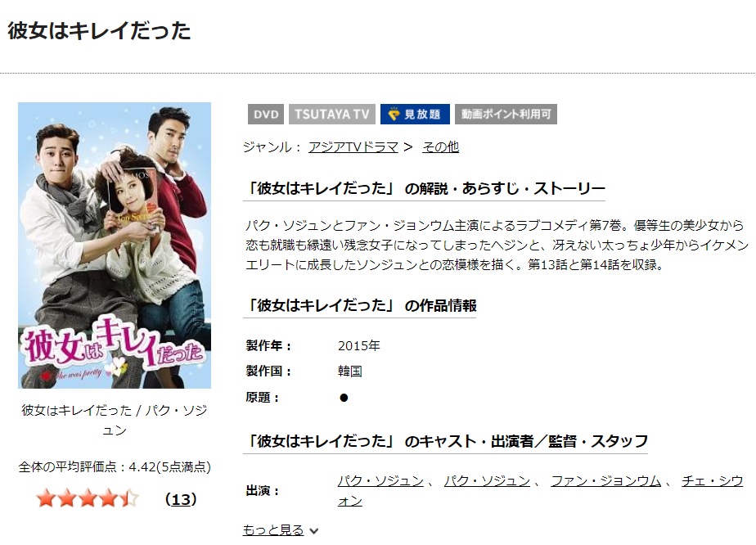Open the ファン・ジョンウム cast link
Image resolution: width=756 pixels, height=545 pixels.
(x=606, y=481)
